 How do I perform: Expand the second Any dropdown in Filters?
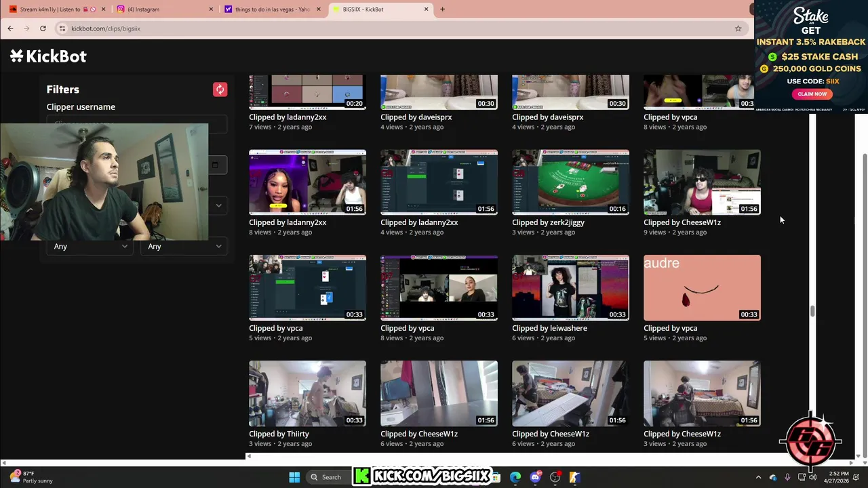(x=184, y=246)
